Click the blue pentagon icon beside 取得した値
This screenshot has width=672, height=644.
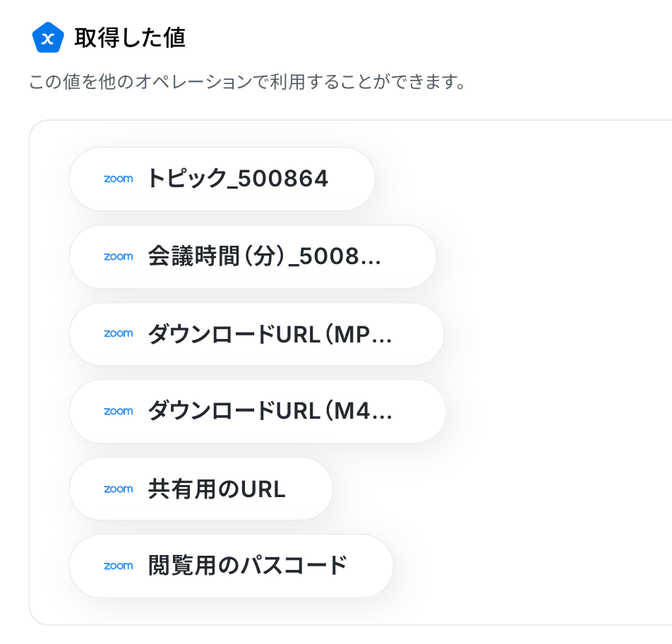pyautogui.click(x=48, y=37)
